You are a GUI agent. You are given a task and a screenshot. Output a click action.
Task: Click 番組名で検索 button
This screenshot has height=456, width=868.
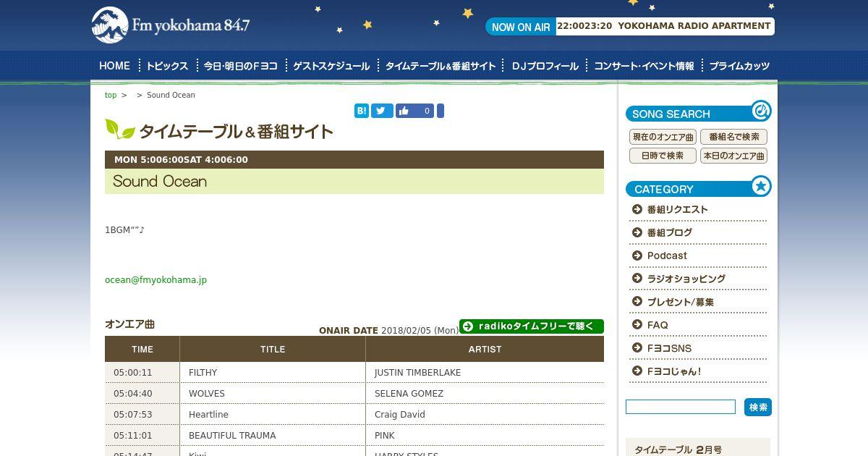click(733, 137)
